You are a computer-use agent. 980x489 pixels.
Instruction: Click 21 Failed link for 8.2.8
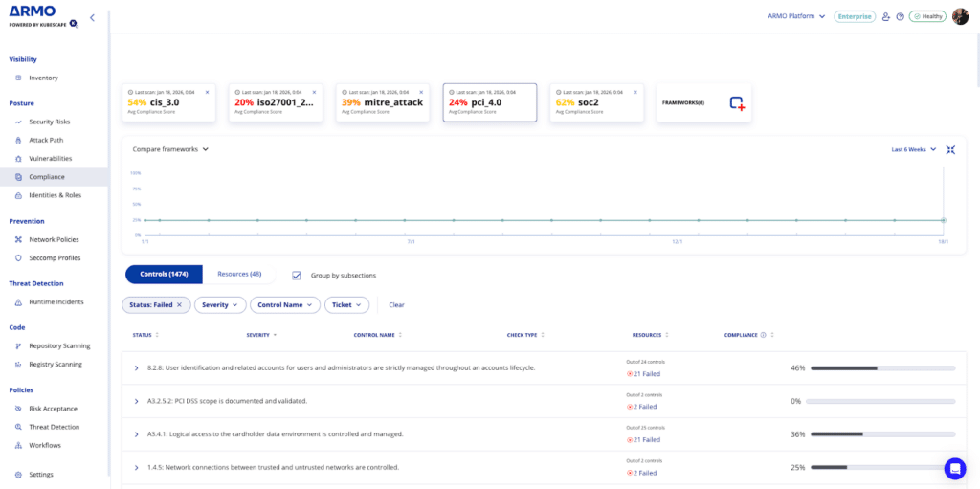pyautogui.click(x=644, y=374)
